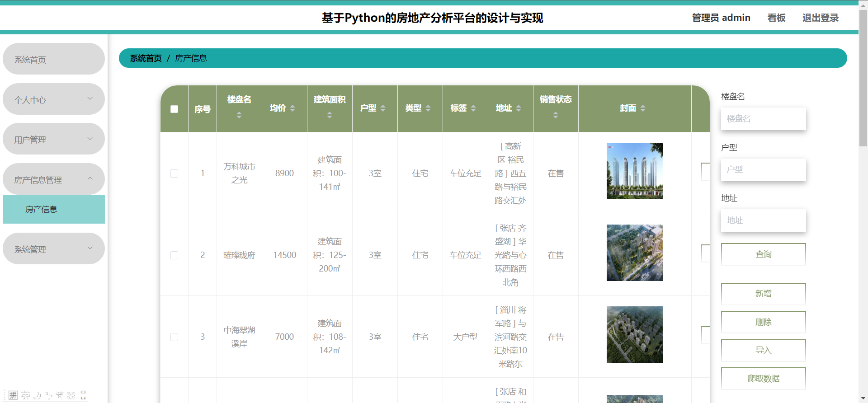This screenshot has width=868, height=403.
Task: Sort table by 封面 column arrows
Action: point(643,108)
